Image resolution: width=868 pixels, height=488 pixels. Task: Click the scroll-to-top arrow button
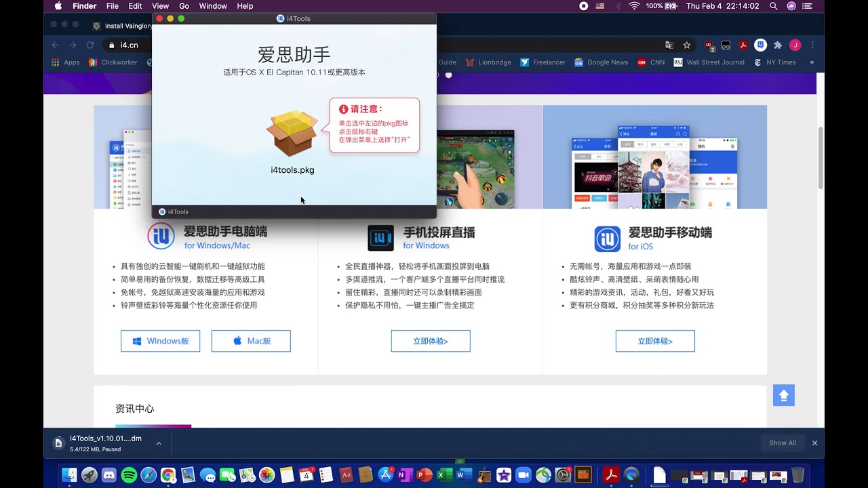pyautogui.click(x=783, y=395)
